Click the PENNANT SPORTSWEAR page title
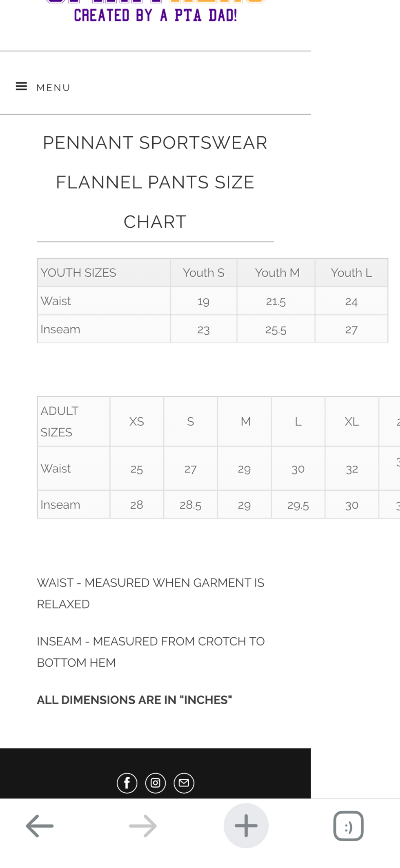The width and height of the screenshot is (400, 868). (155, 142)
